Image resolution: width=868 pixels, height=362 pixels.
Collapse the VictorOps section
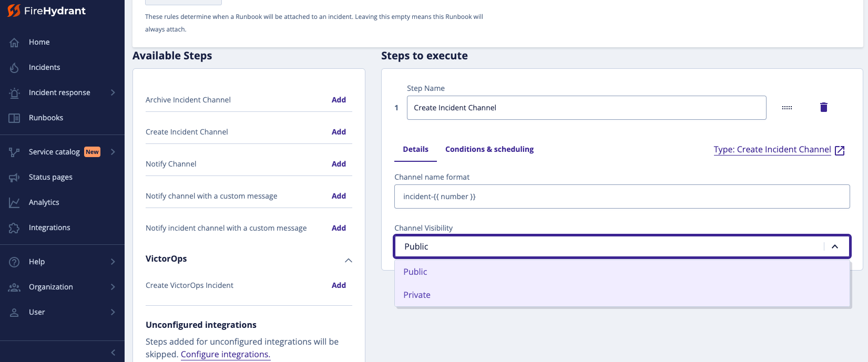click(348, 260)
